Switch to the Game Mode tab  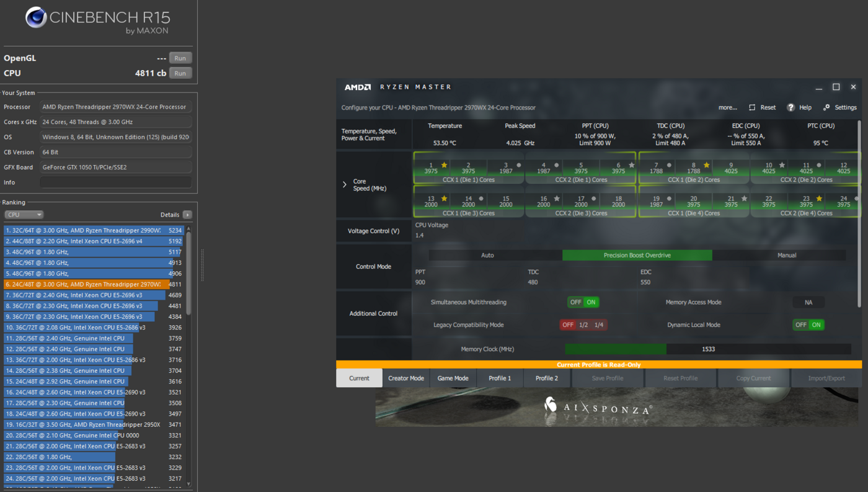point(453,378)
